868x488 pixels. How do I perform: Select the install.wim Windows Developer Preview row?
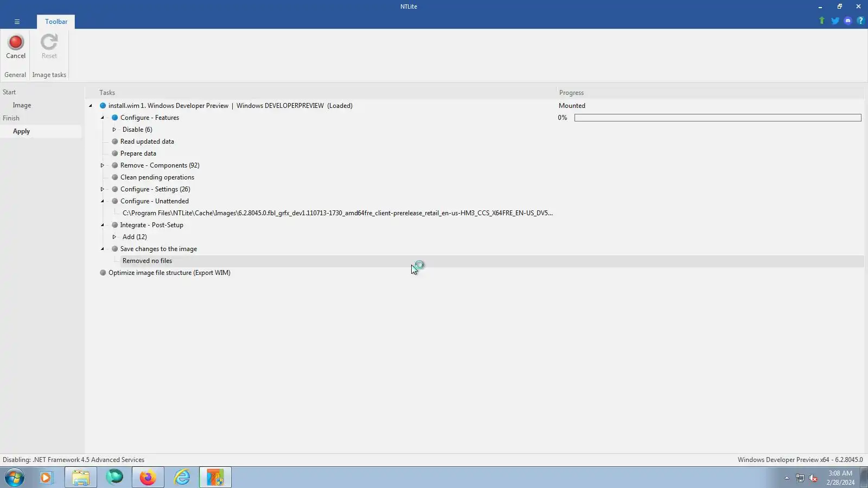(231, 106)
